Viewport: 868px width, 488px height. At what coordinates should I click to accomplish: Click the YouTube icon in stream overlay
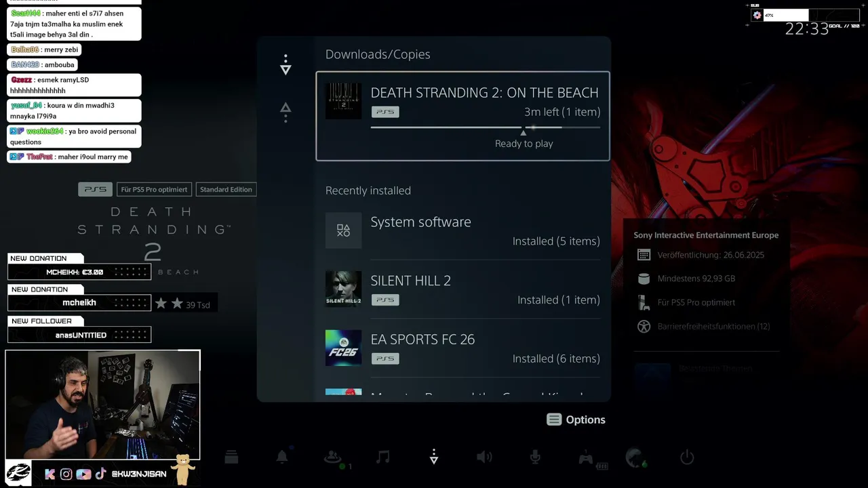click(x=83, y=474)
